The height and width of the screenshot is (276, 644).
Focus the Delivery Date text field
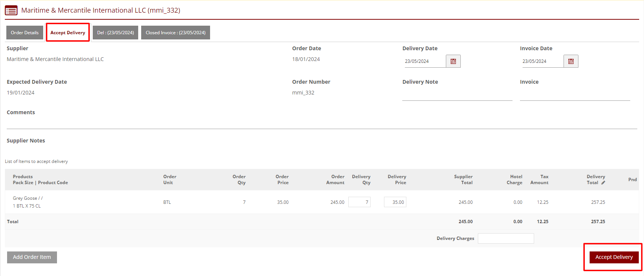point(425,61)
